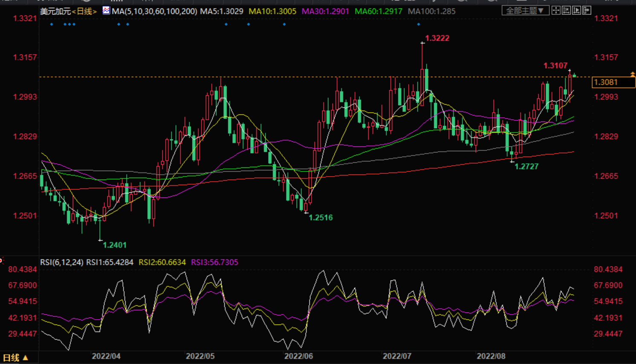The image size is (636, 364).
Task: Expand the 日线 period selector at bottom left
Action: [15, 358]
